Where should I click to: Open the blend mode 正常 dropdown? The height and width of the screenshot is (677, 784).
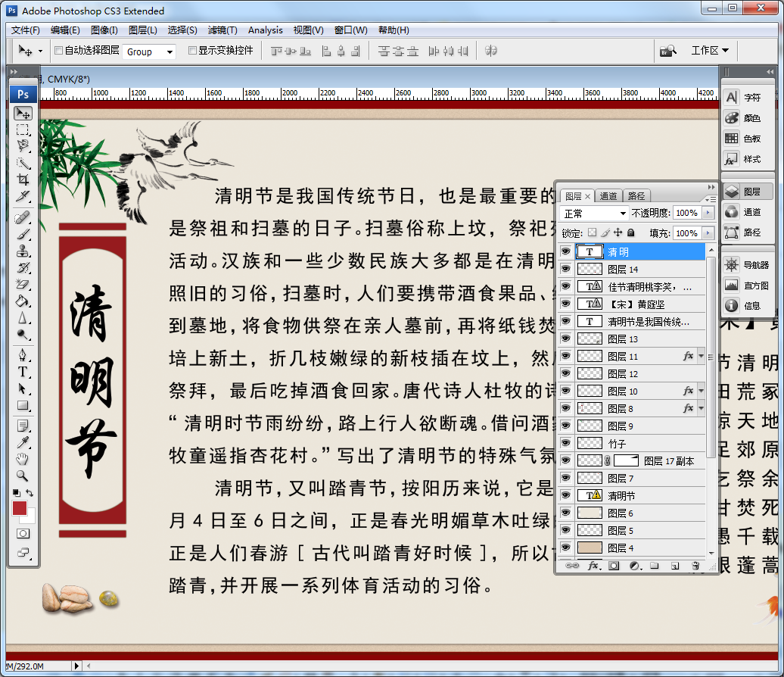click(x=595, y=214)
